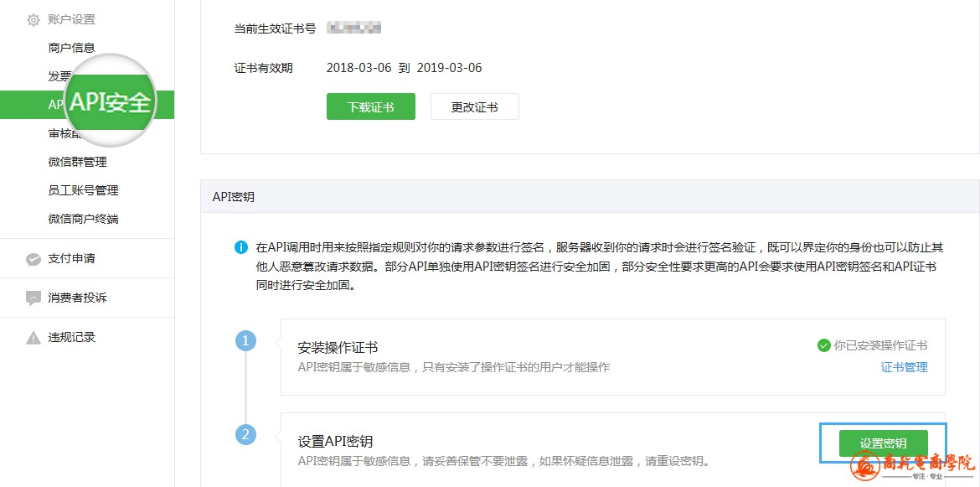Go to 微信商户终端 page
The image size is (980, 487).
pyautogui.click(x=83, y=220)
